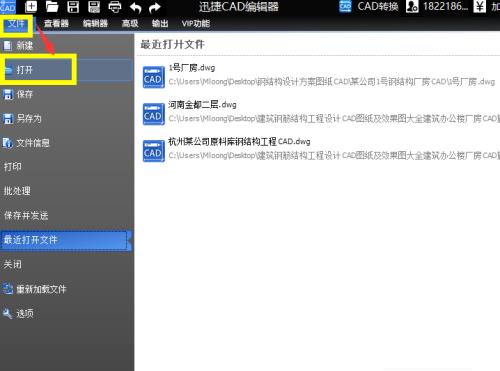Click CAD icon beside 杭州某公司原料库钢结构工程
The height and width of the screenshot is (371, 500).
[x=154, y=151]
